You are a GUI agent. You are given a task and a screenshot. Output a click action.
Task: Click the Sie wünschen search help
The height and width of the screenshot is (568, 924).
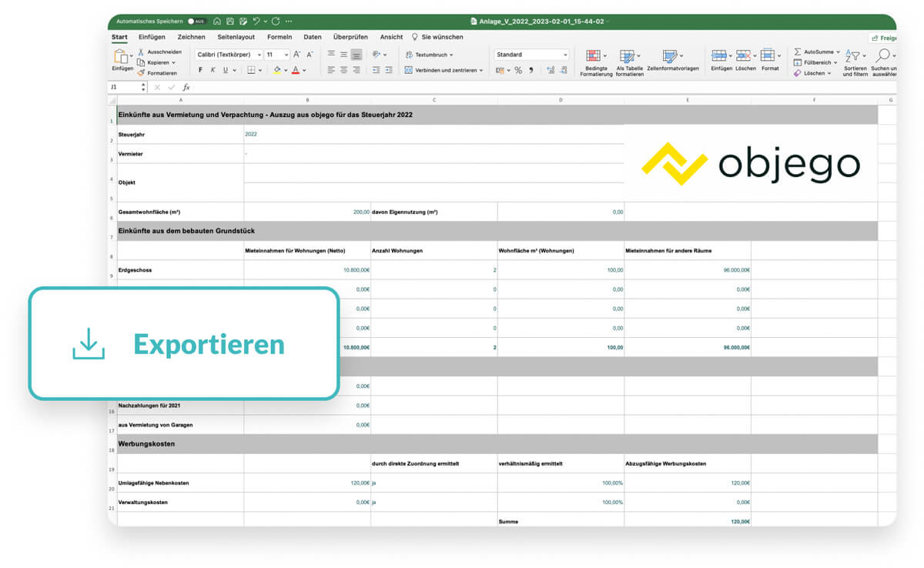point(437,37)
